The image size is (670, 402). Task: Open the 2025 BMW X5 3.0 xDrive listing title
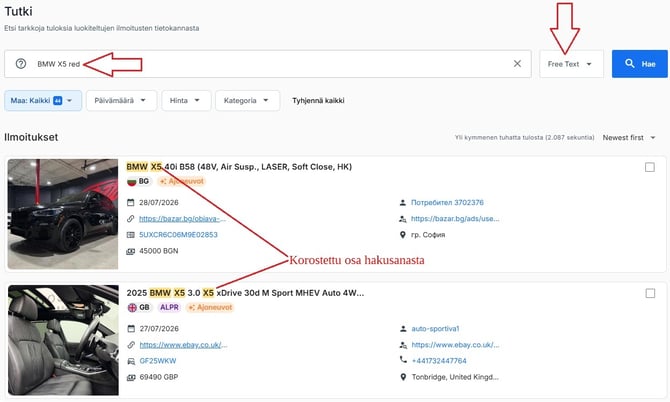(245, 293)
